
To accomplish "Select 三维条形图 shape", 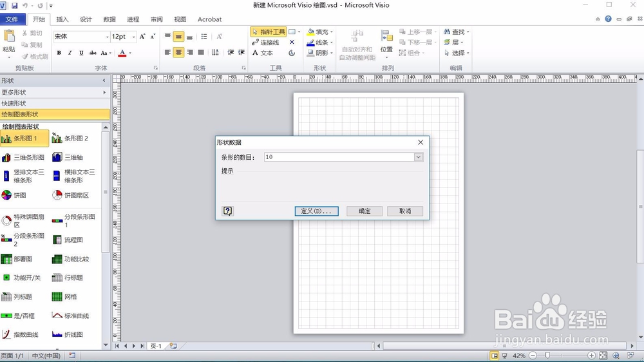I will coord(23,157).
